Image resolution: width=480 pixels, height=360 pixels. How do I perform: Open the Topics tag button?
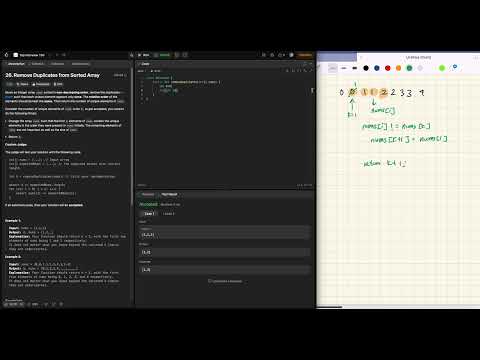coord(23,84)
